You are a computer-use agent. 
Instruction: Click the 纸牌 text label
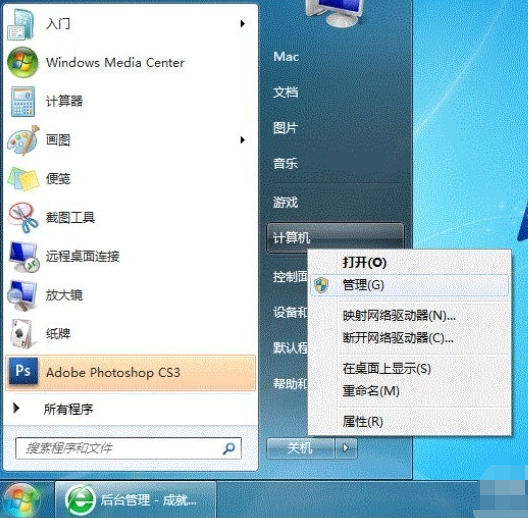coord(58,334)
